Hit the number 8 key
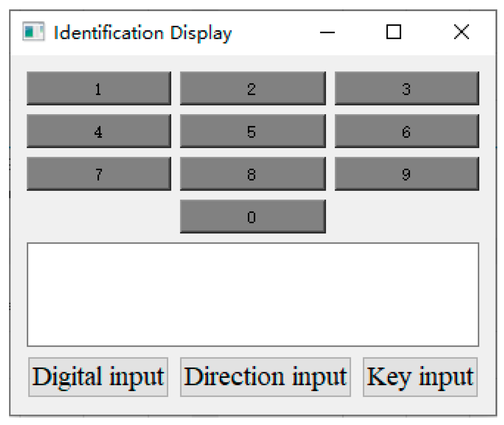 [x=253, y=174]
